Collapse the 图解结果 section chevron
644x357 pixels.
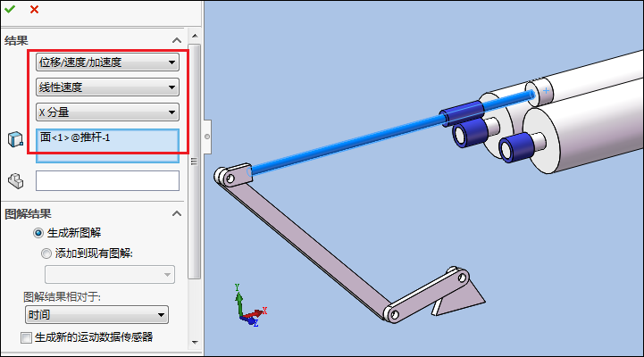pos(177,213)
